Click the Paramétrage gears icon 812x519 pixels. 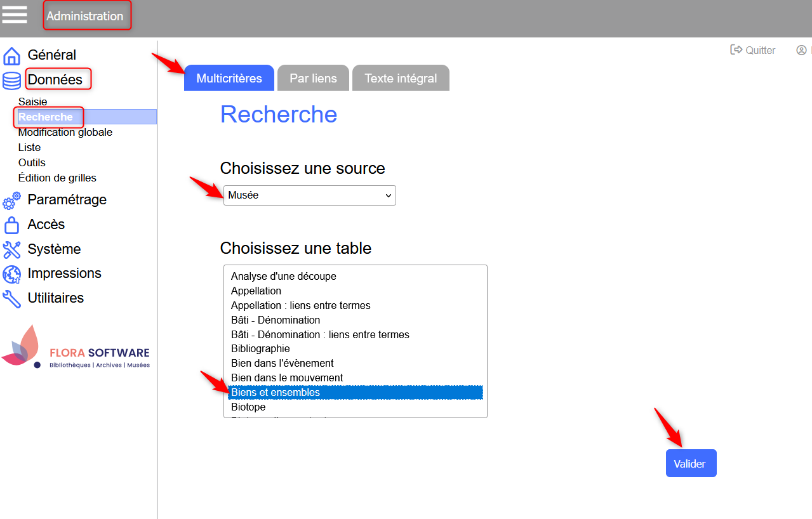(x=11, y=200)
